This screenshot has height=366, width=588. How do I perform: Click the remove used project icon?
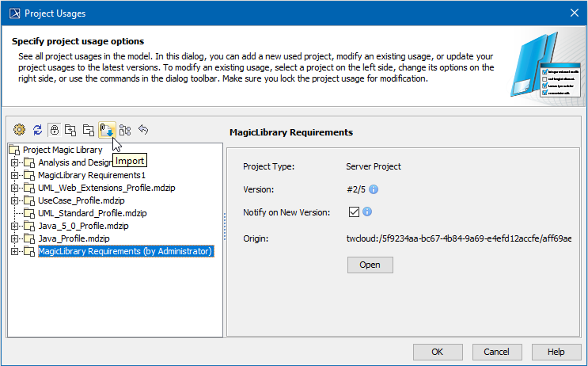[x=89, y=130]
